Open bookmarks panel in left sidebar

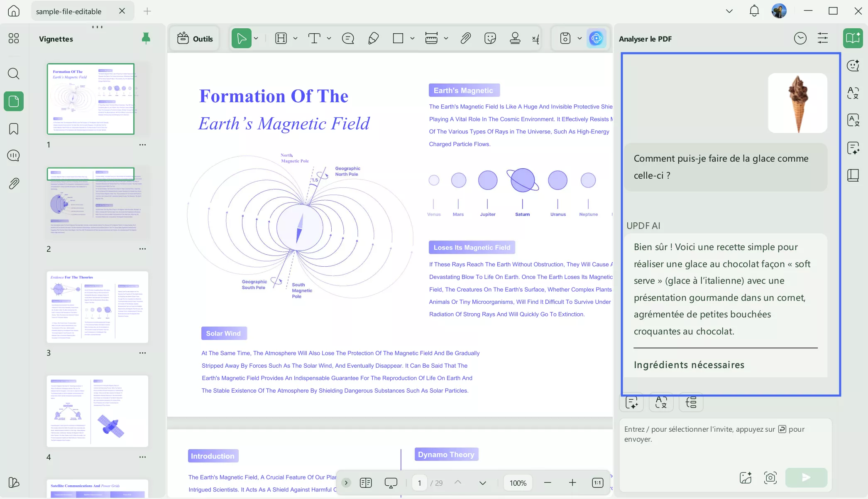tap(14, 129)
